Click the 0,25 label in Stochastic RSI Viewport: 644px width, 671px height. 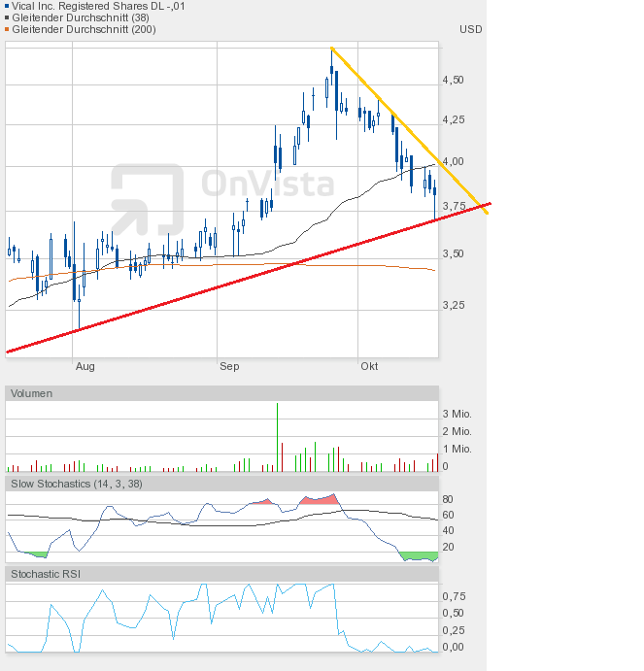pyautogui.click(x=454, y=630)
